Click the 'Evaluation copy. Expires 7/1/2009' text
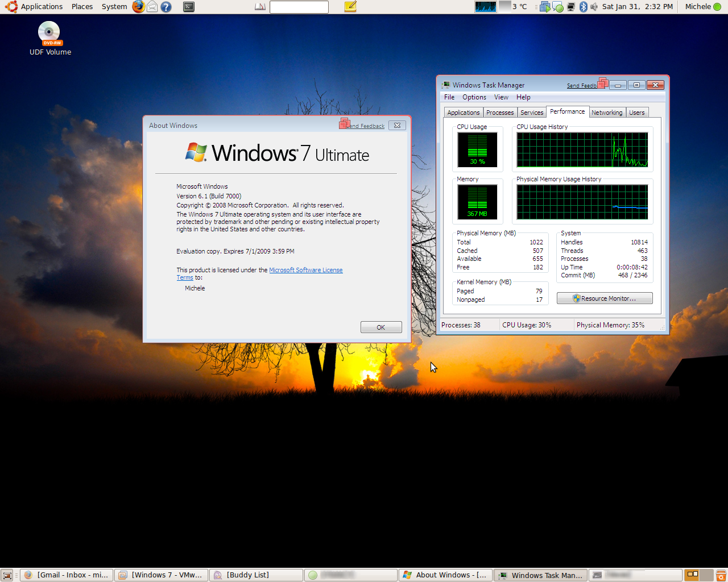 coord(235,251)
